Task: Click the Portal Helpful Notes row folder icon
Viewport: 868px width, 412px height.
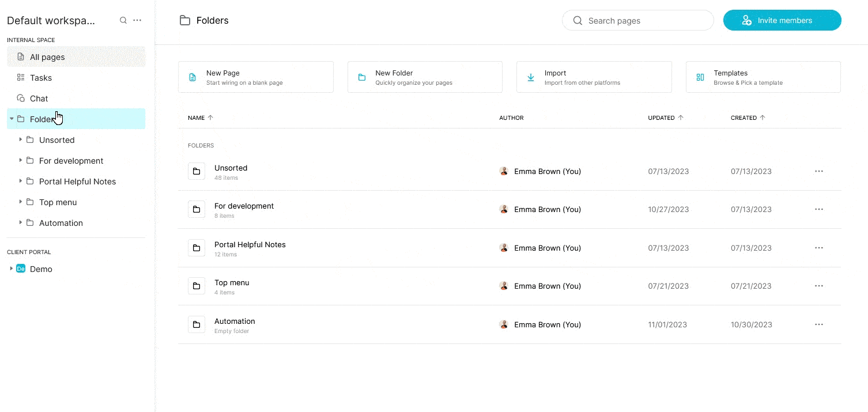Action: (x=197, y=248)
